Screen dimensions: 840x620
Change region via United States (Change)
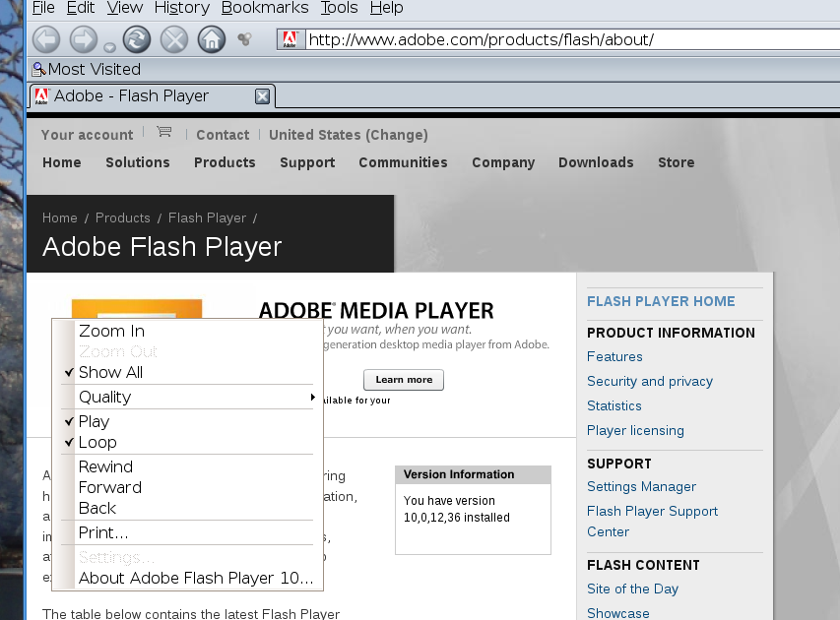(x=349, y=135)
